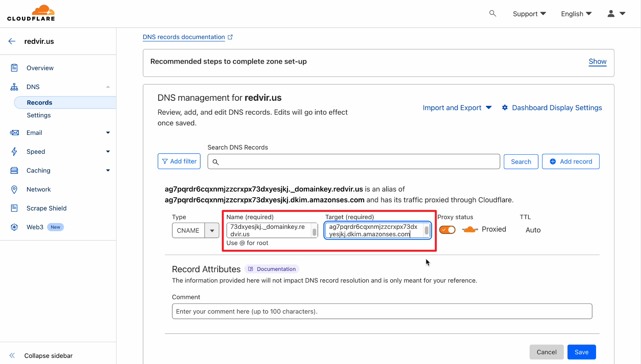
Task: Open the DNS records documentation link
Action: click(184, 37)
